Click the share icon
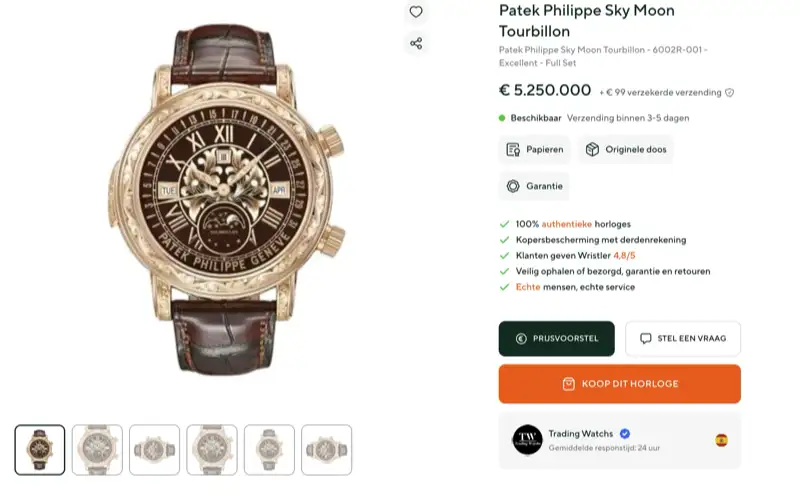Viewport: 800px width, 500px height. coord(416,43)
